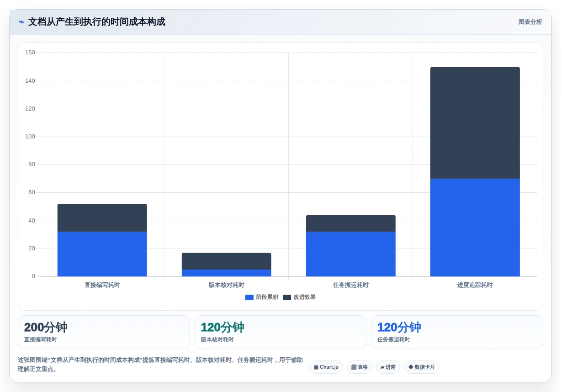The width and height of the screenshot is (561, 392).
Task: Click the blue bar segment for 直接编写耗时
Action: coord(102,254)
